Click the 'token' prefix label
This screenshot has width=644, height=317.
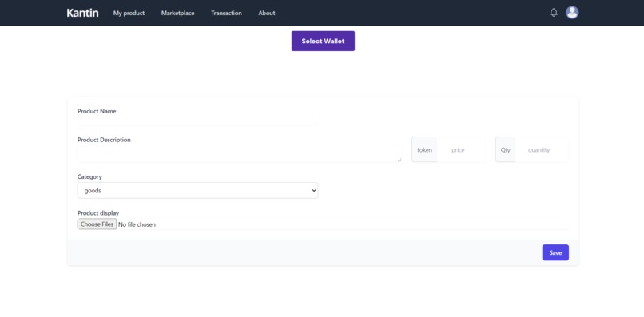[x=425, y=150]
